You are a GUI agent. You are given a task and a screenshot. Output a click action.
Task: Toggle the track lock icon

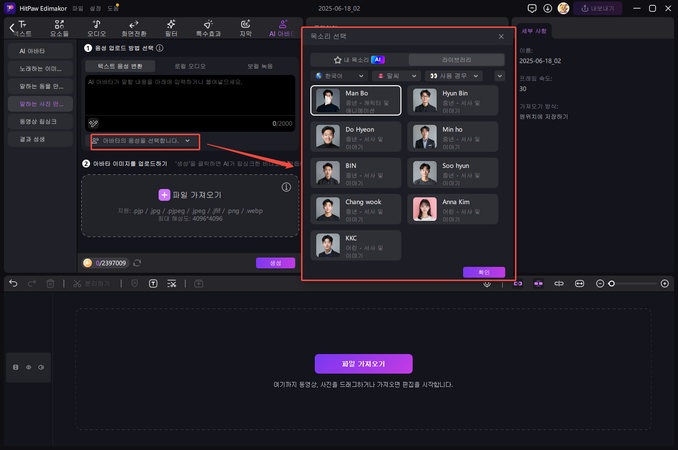(16, 367)
